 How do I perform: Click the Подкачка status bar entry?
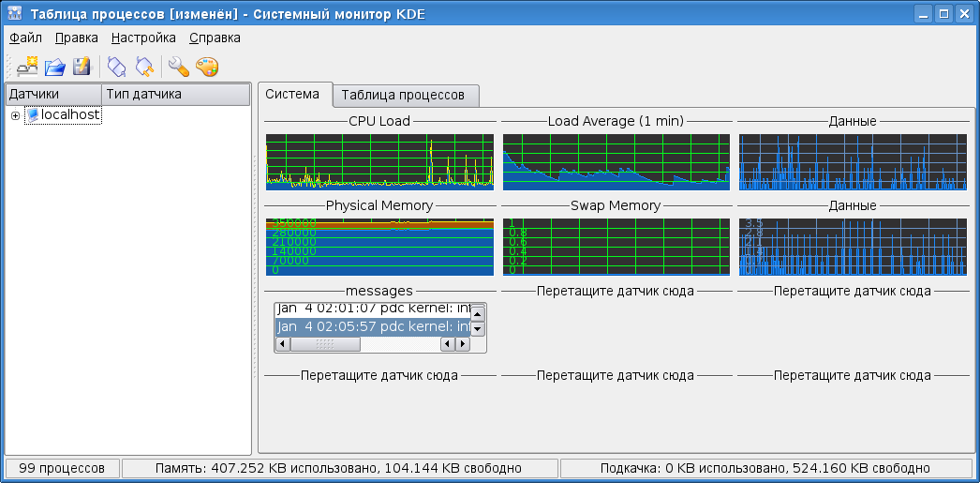(x=765, y=468)
